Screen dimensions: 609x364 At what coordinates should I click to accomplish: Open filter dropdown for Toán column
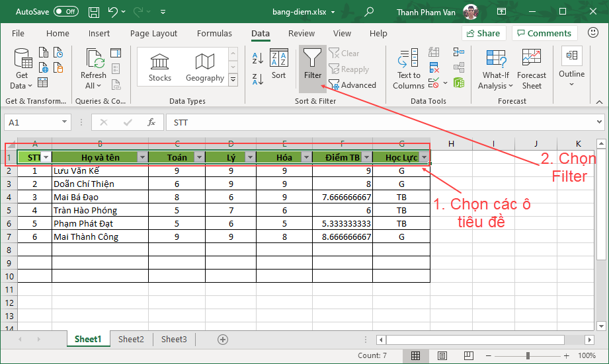[197, 157]
